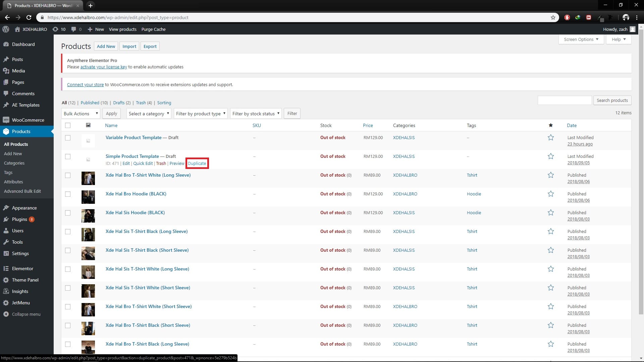644x362 pixels.
Task: Go back with the browser back arrow
Action: tap(7, 17)
